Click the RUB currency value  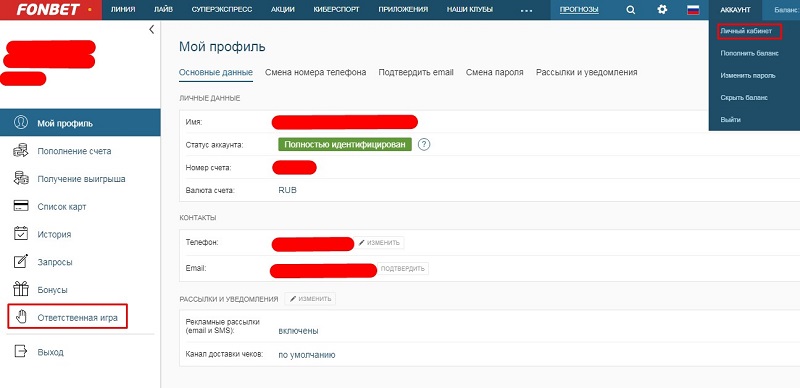click(287, 190)
